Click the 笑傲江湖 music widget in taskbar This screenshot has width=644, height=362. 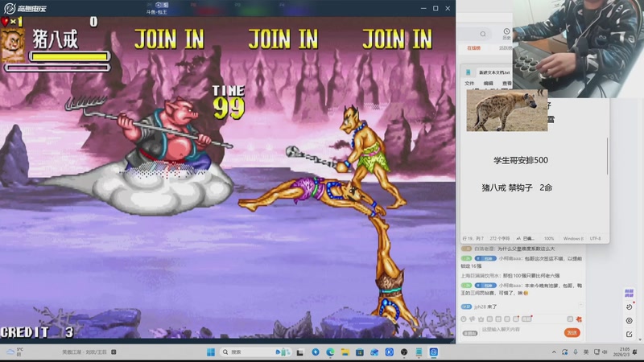point(89,352)
